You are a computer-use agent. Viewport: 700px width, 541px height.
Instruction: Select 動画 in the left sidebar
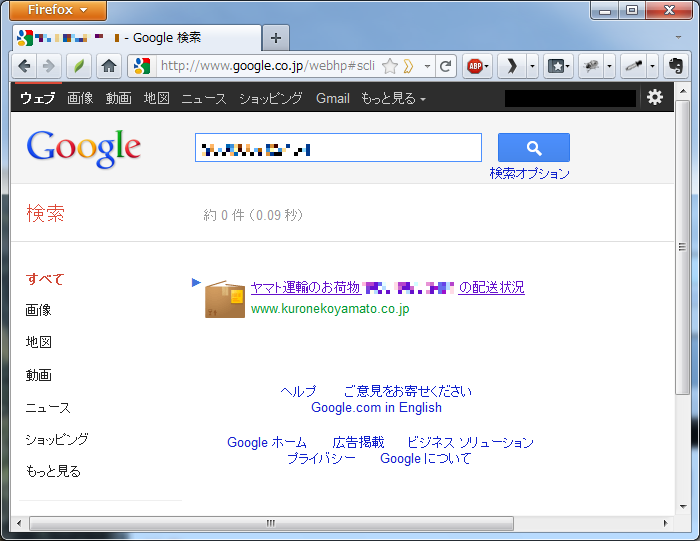[x=38, y=375]
